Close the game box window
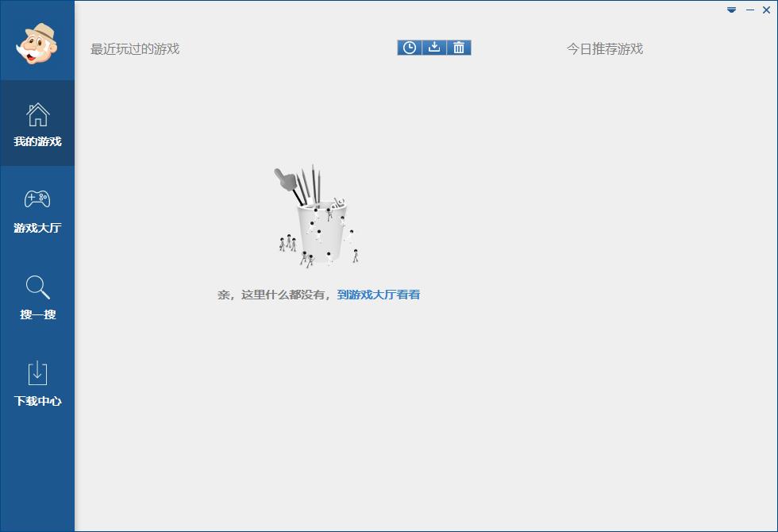The height and width of the screenshot is (532, 778). pyautogui.click(x=766, y=10)
